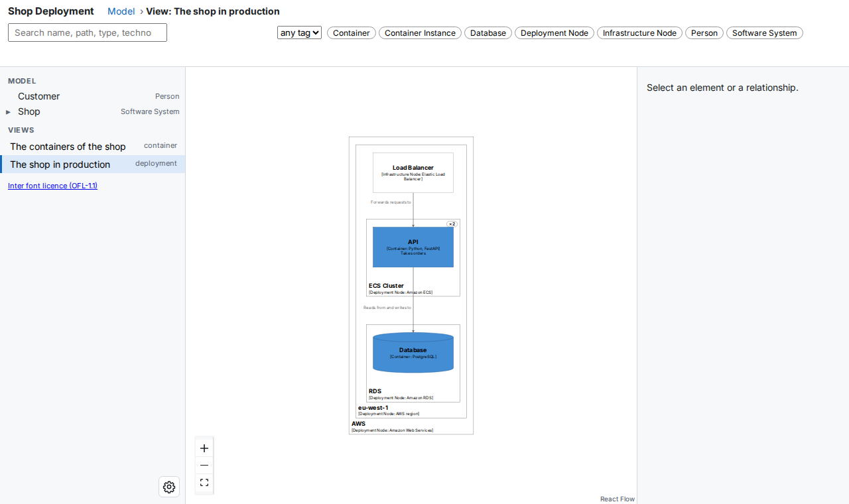Viewport: 849px width, 504px height.
Task: Select the API container node
Action: [413, 247]
